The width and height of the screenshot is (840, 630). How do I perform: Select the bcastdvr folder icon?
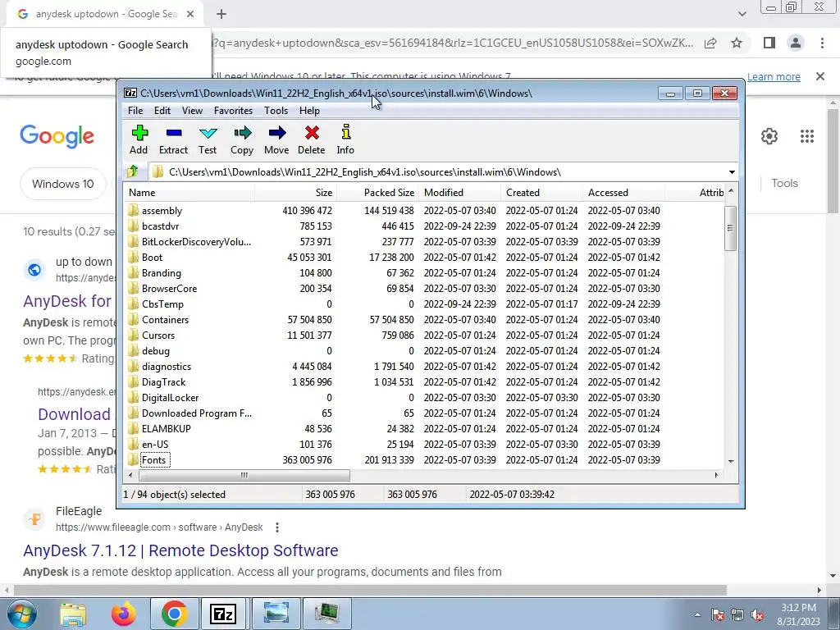(x=134, y=226)
